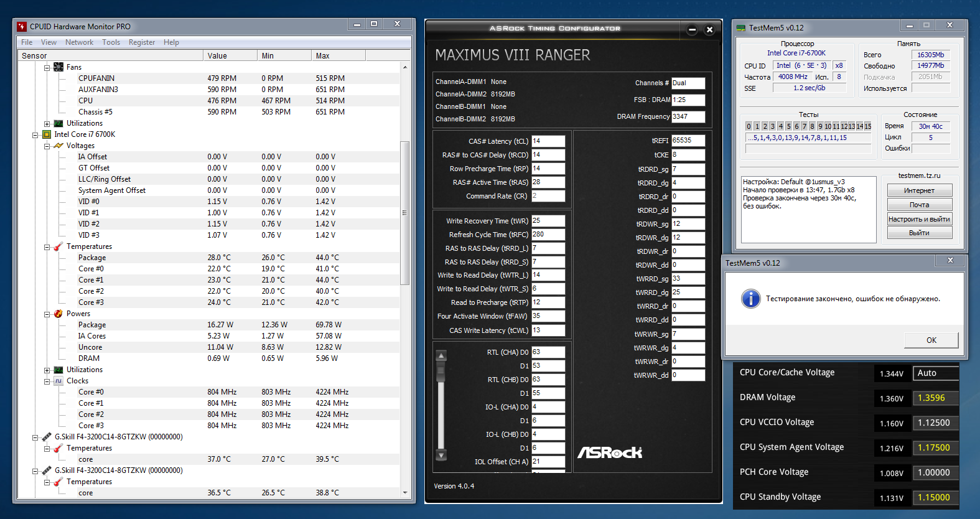Click the RAS# Active Time (tRAS) field

click(548, 182)
